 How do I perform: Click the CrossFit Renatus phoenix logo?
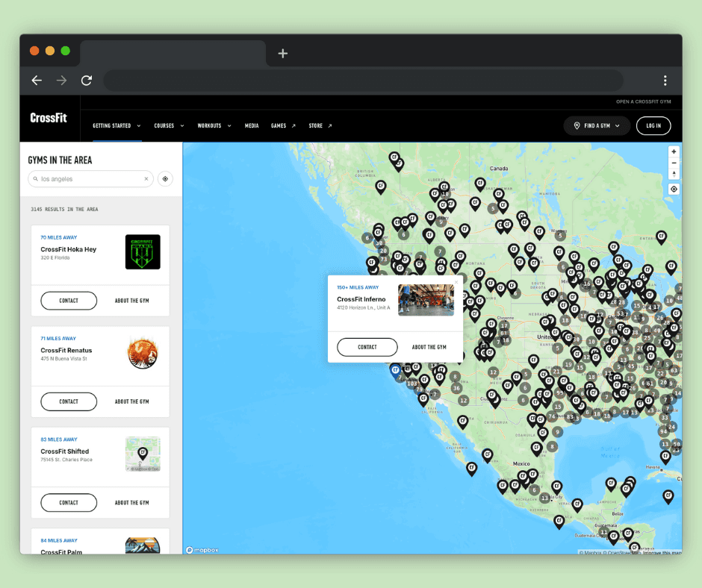click(x=143, y=353)
